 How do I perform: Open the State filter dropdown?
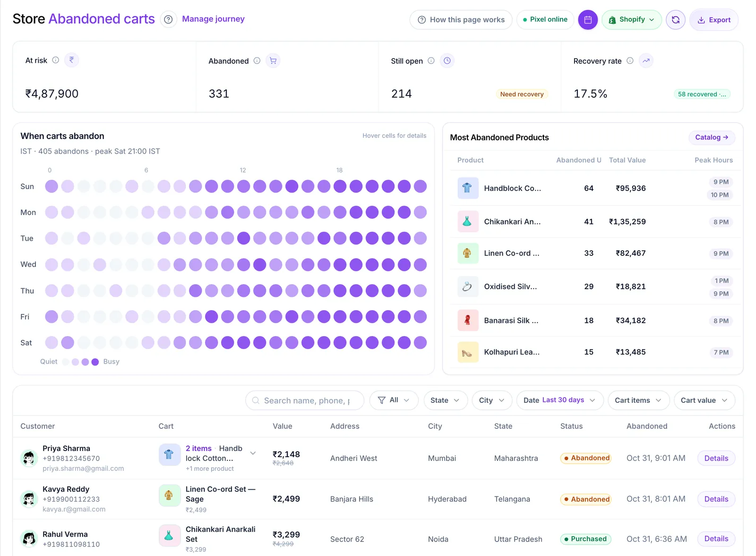(445, 400)
